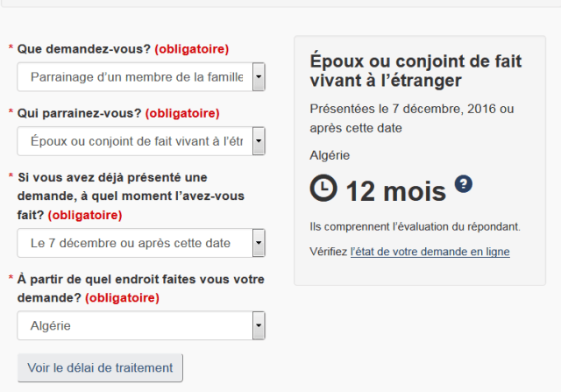
Task: Expand the application date dropdown arrow
Action: click(259, 243)
